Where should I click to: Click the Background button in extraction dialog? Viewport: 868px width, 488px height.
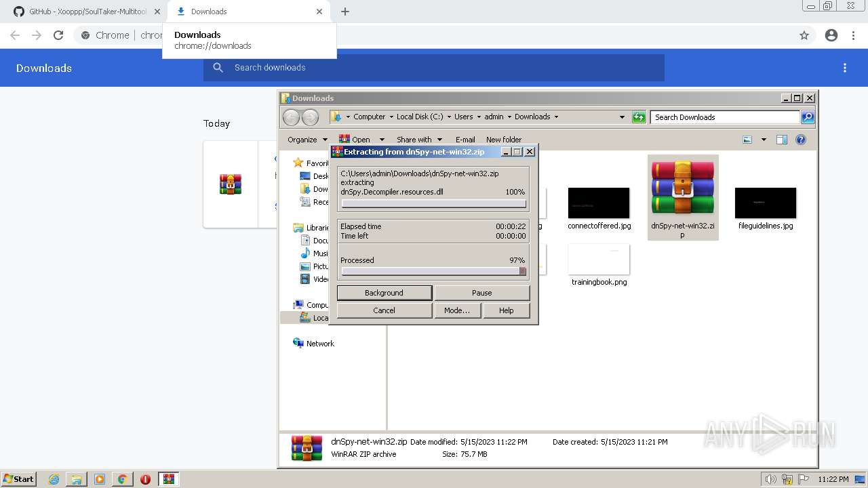(x=384, y=293)
